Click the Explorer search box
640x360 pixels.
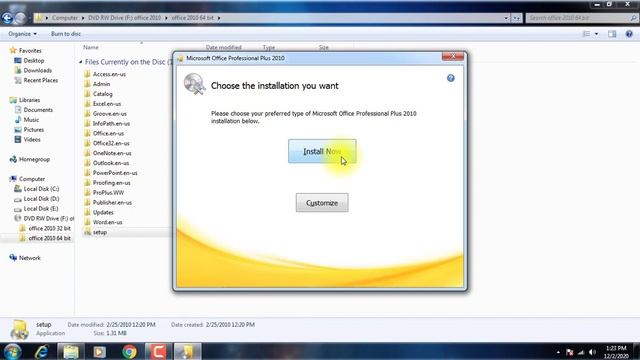click(581, 18)
